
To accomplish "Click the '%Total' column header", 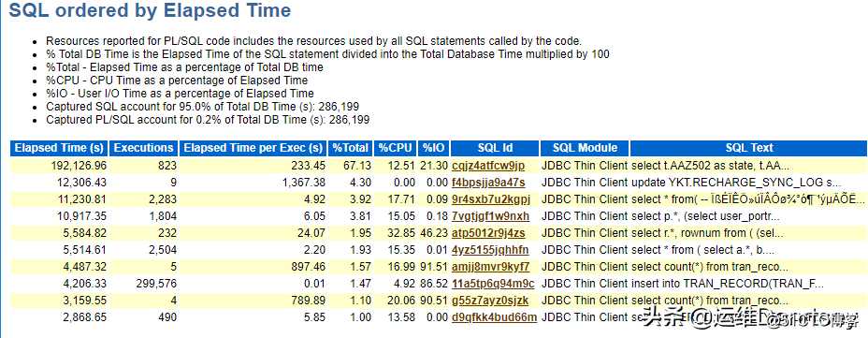I will pos(350,148).
